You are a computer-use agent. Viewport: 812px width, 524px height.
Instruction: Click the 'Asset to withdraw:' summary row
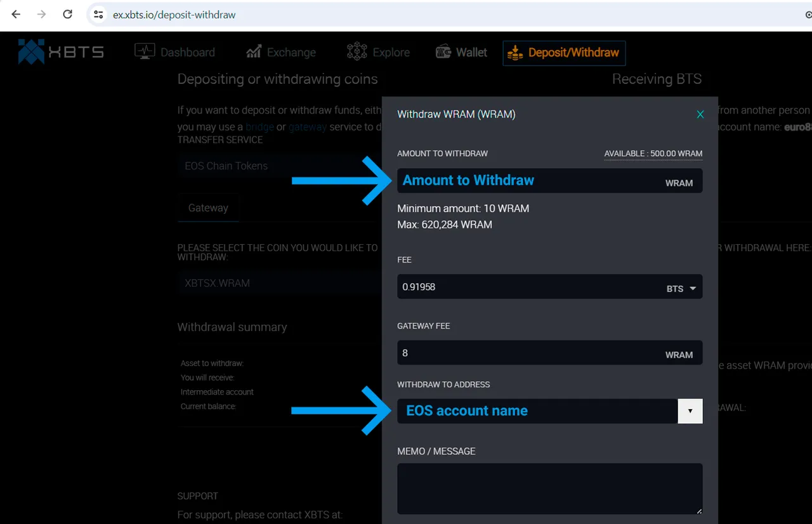[212, 364]
